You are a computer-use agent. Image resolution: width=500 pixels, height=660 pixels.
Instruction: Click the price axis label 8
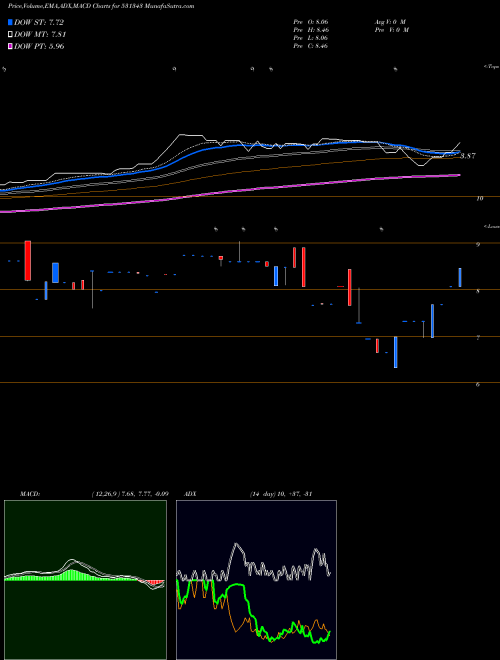pyautogui.click(x=478, y=291)
